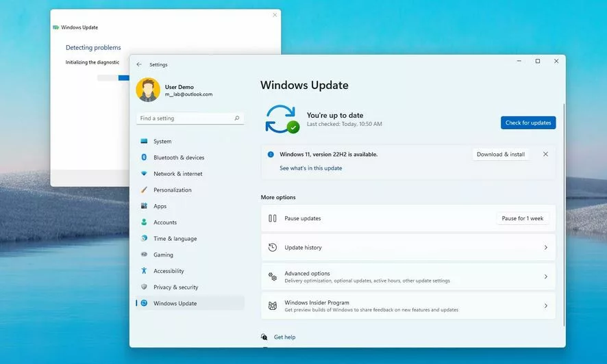Click the More options section heading
Viewport: 607px width, 364px height.
tap(278, 197)
